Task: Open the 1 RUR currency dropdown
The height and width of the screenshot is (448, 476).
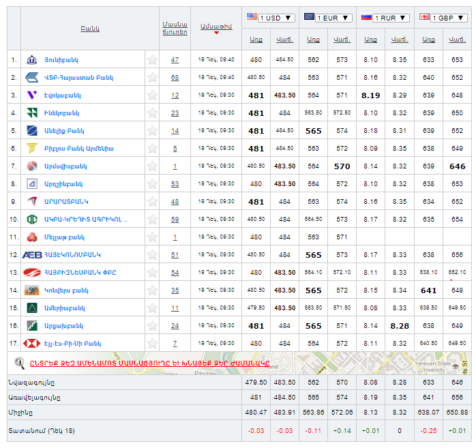Action: [x=391, y=18]
